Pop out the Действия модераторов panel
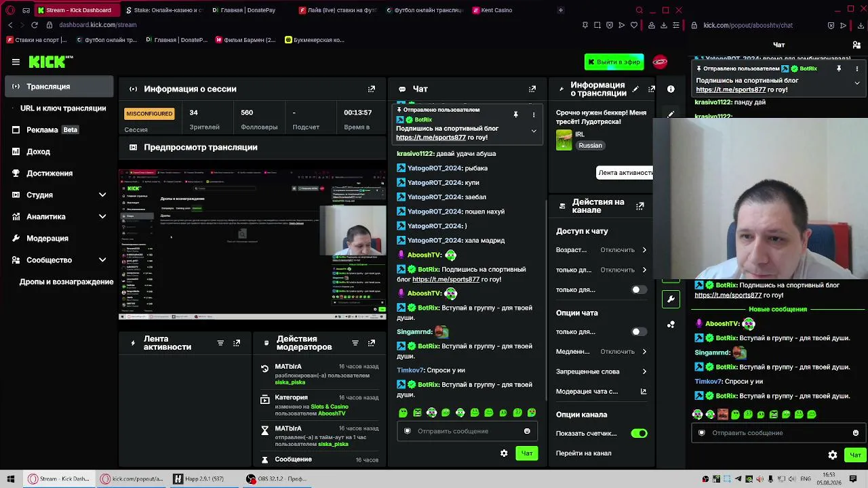The image size is (868, 488). 372,343
